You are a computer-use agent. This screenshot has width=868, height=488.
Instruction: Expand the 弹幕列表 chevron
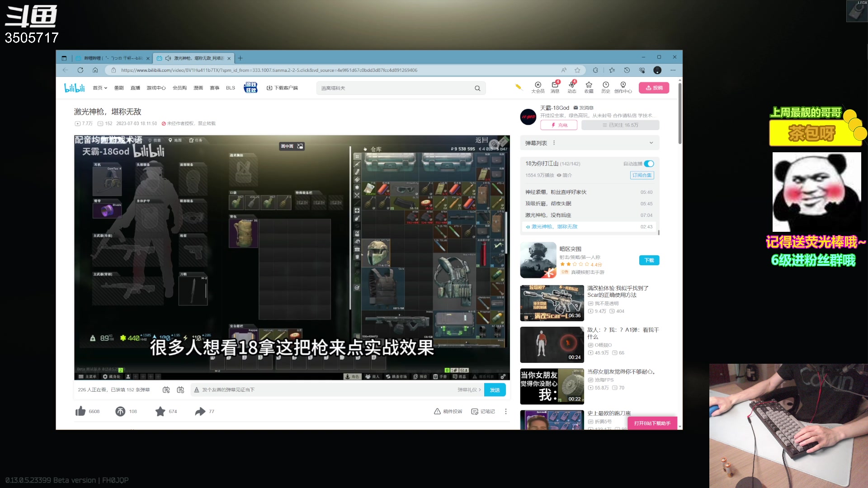pyautogui.click(x=651, y=143)
